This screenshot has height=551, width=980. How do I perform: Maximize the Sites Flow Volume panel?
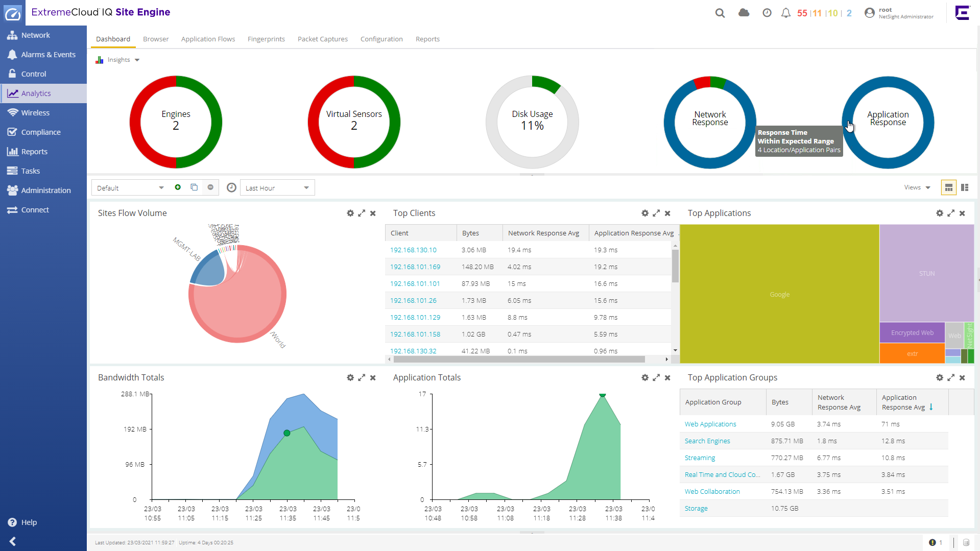coord(362,213)
